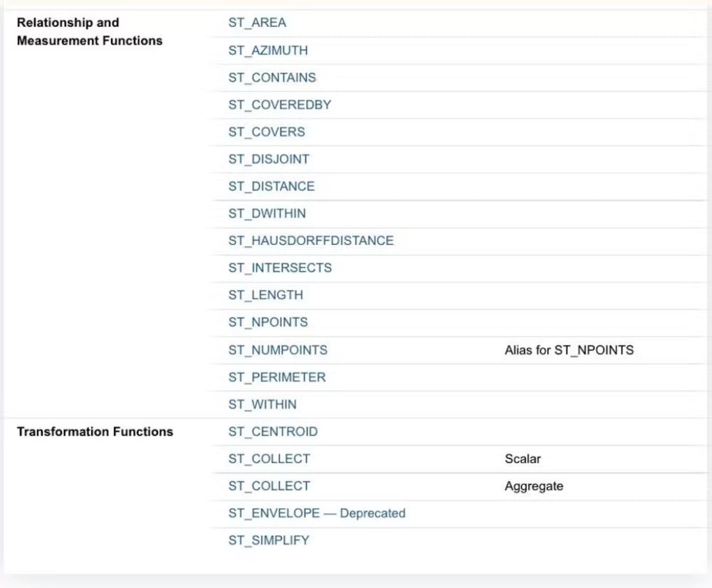Open the ST_PERIMETER link
Screen dimensions: 712x588
point(277,377)
